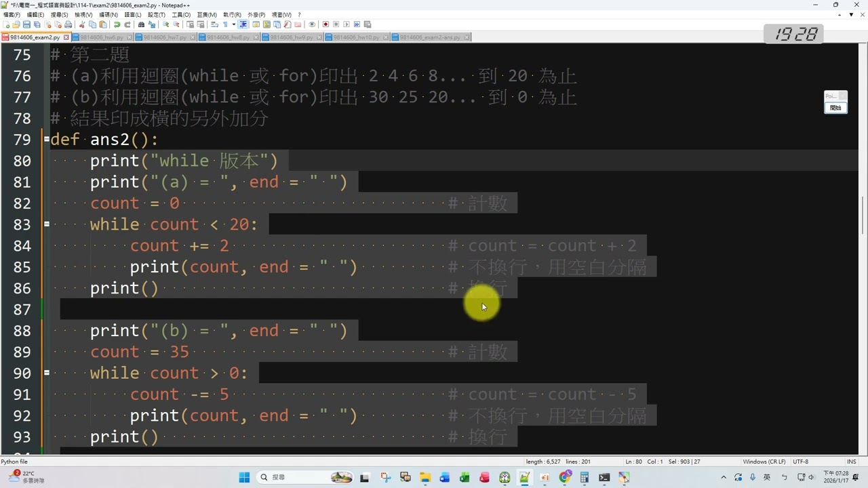Viewport: 868px width, 488px height.
Task: Click the Print toolbar icon
Action: [x=68, y=24]
